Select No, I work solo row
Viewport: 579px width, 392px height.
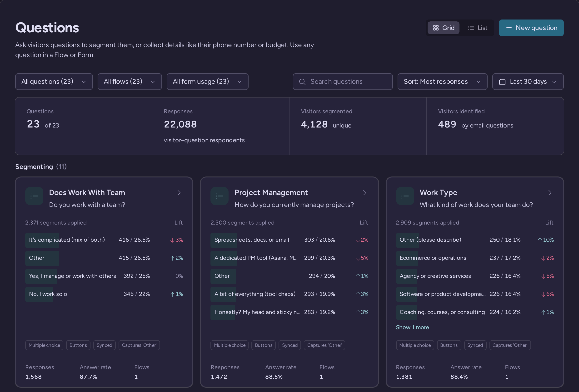104,294
